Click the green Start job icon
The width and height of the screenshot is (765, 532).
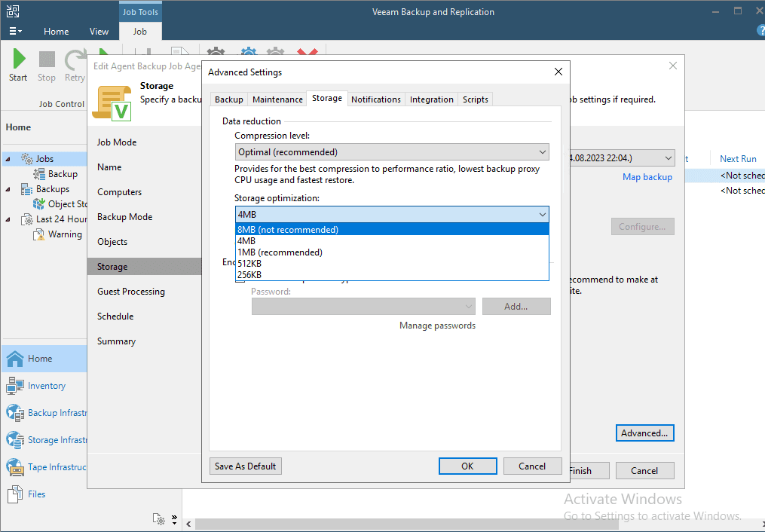pyautogui.click(x=19, y=59)
